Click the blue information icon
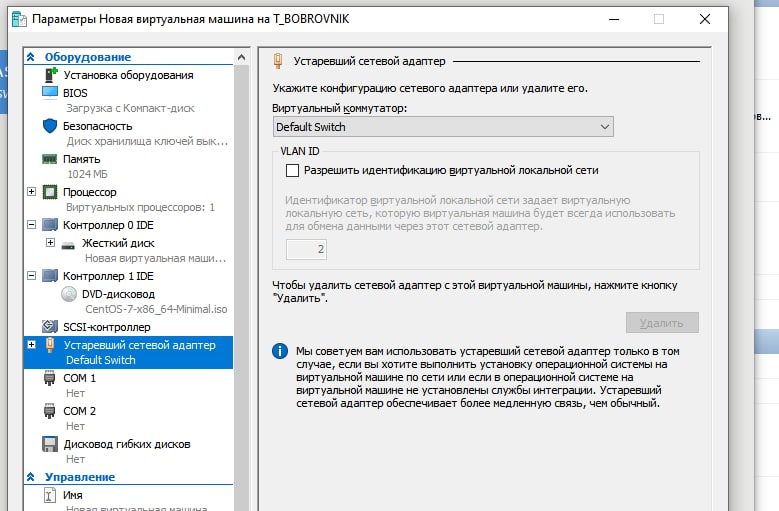 click(x=280, y=351)
